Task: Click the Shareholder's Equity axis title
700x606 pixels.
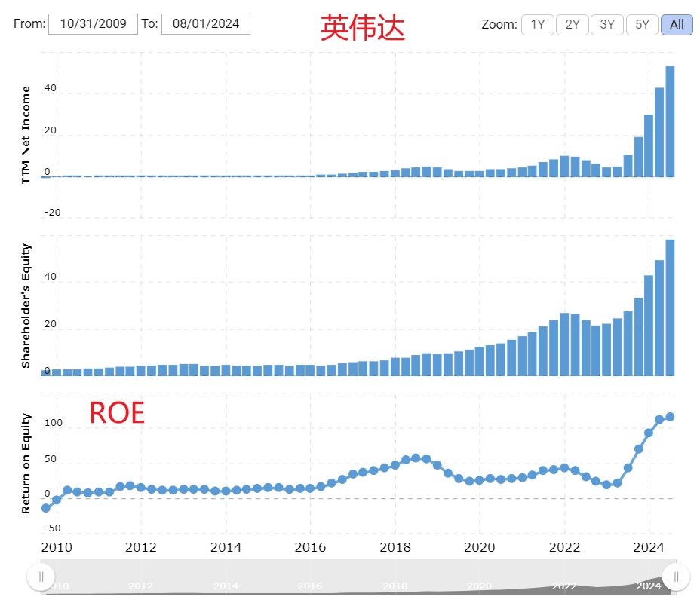Action: (x=26, y=306)
